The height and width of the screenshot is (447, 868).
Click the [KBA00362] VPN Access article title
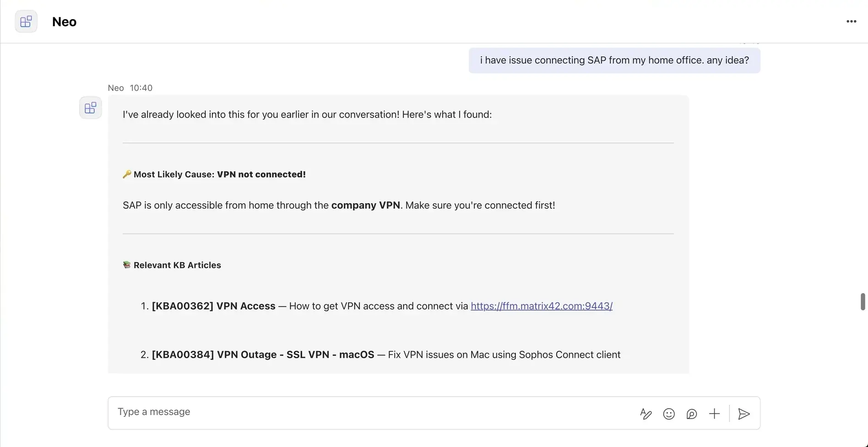point(214,306)
